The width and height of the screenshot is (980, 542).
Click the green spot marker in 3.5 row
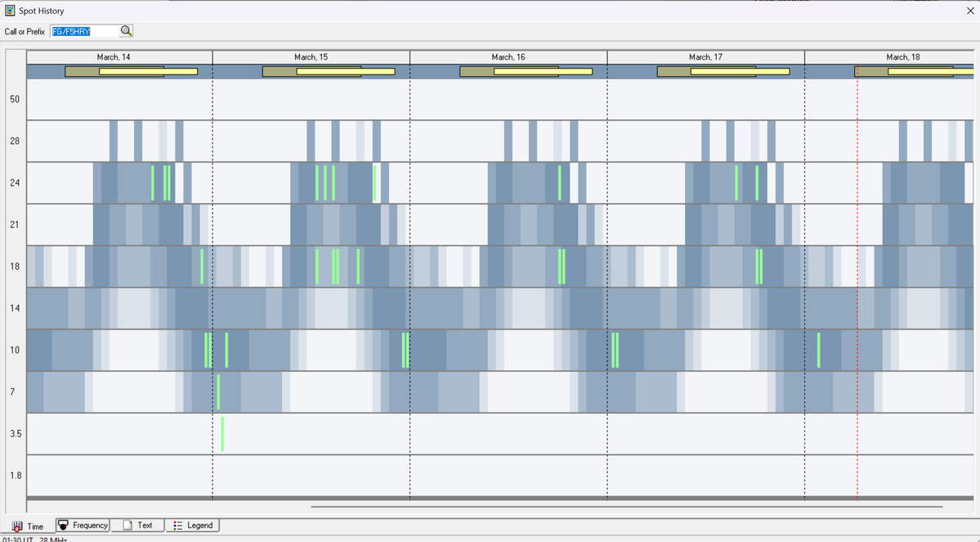coord(222,433)
